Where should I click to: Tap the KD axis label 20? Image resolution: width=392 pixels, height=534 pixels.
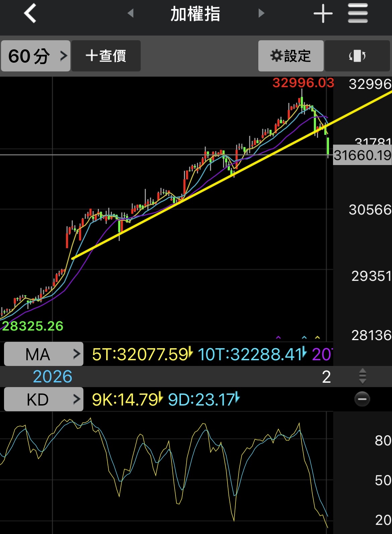(383, 520)
